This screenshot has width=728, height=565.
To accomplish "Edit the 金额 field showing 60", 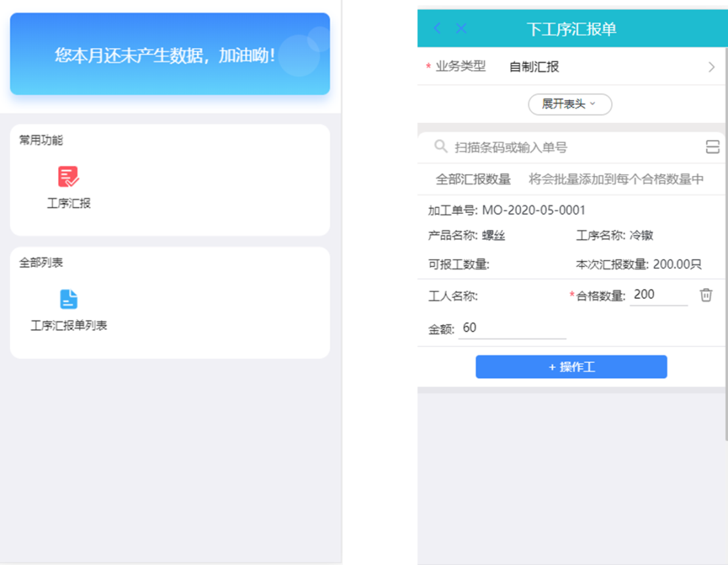I will tap(512, 328).
